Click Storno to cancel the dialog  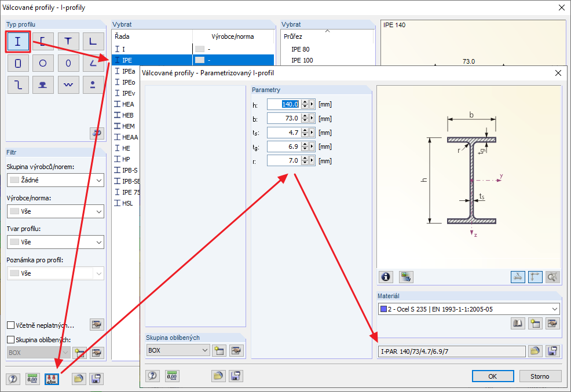click(540, 376)
